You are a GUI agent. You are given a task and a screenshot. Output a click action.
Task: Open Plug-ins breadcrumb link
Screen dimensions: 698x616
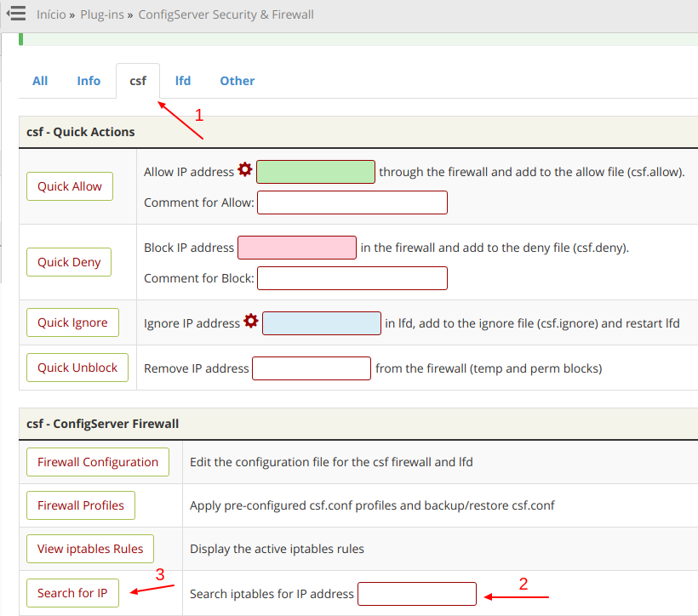tap(102, 14)
